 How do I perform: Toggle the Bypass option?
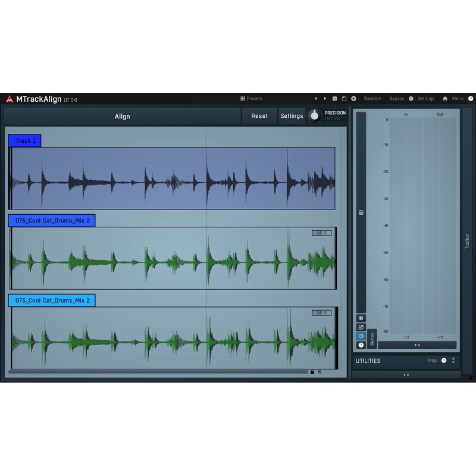tap(396, 99)
